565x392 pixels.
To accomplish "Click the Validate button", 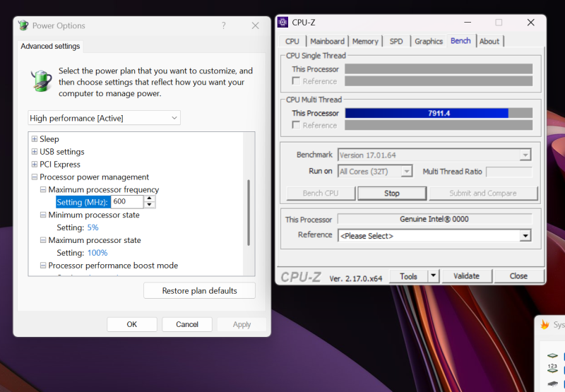I will point(466,276).
